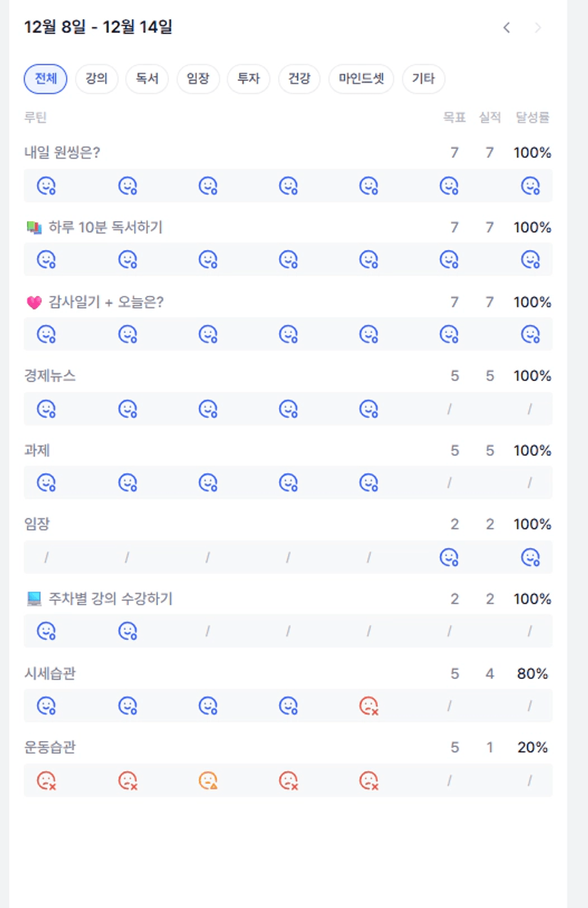The width and height of the screenshot is (588, 908).
Task: Toggle the 독서 category filter
Action: click(147, 79)
